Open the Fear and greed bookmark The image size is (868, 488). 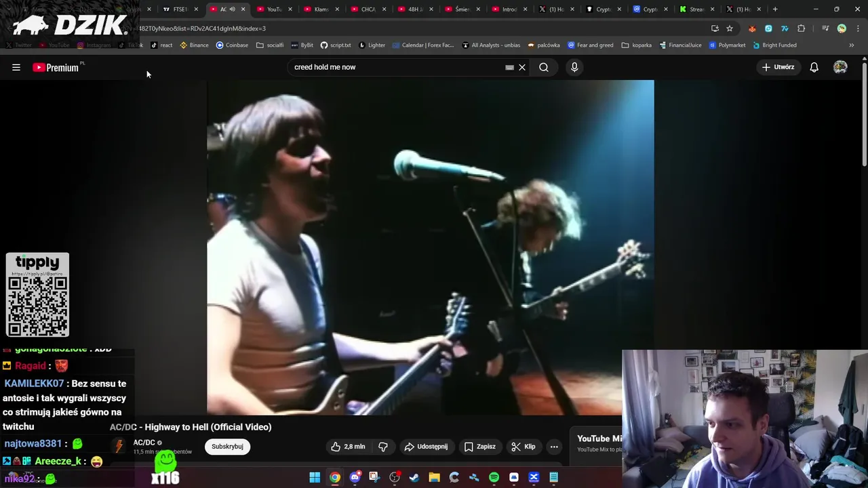(x=590, y=45)
